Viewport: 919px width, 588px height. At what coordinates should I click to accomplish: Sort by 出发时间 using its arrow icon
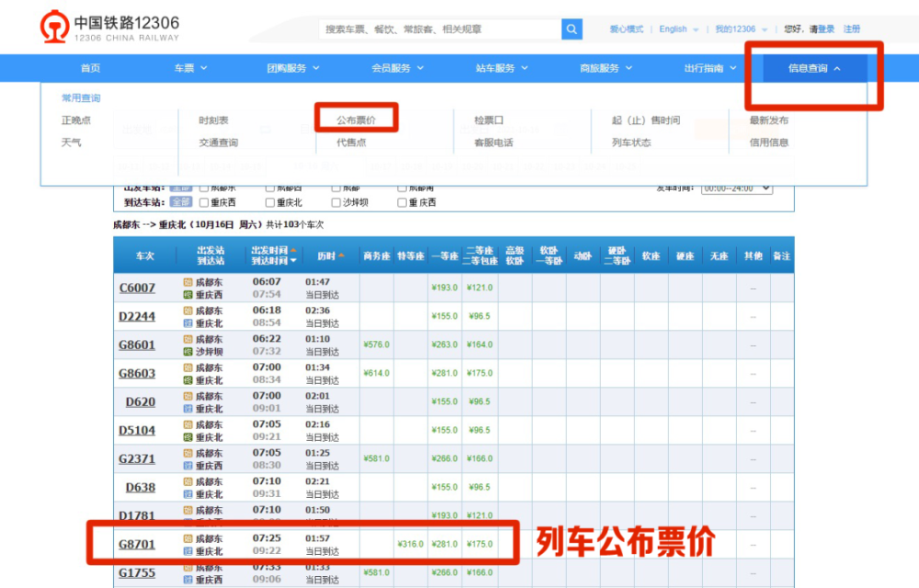point(293,250)
